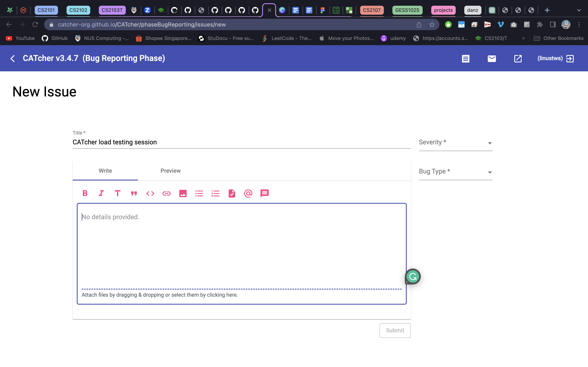Add a numbered list
The image size is (588, 367).
(215, 193)
